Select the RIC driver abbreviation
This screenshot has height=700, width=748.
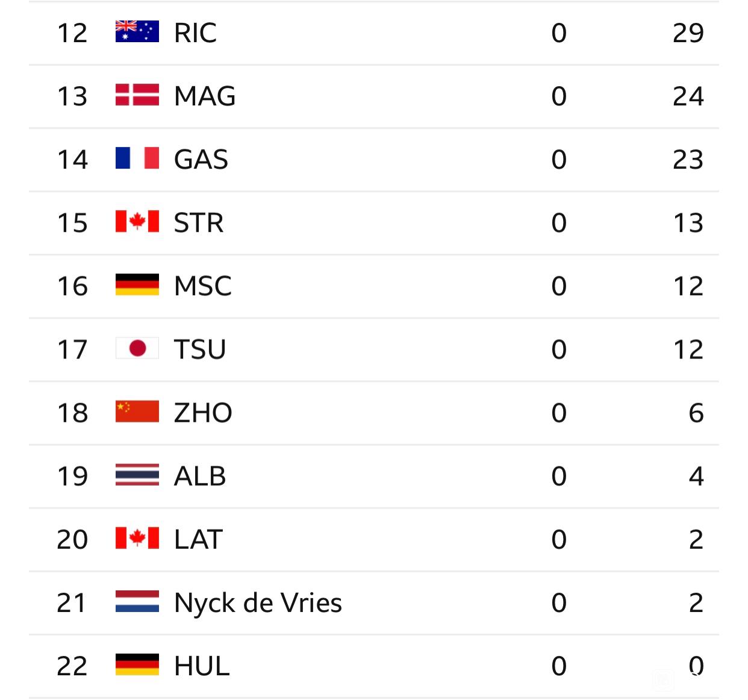[x=195, y=33]
